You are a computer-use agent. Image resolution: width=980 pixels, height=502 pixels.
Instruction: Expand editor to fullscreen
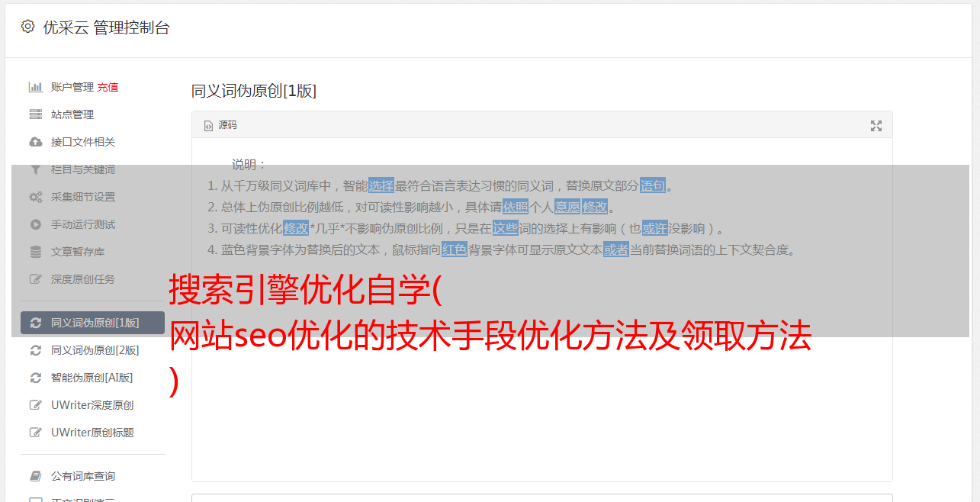876,126
